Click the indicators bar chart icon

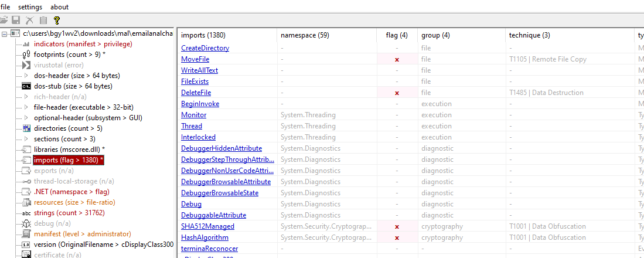coord(26,44)
